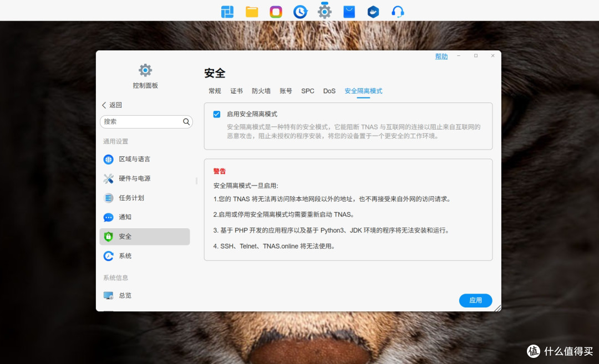Image resolution: width=599 pixels, height=364 pixels.
Task: Click the 安全 page title
Action: (215, 73)
